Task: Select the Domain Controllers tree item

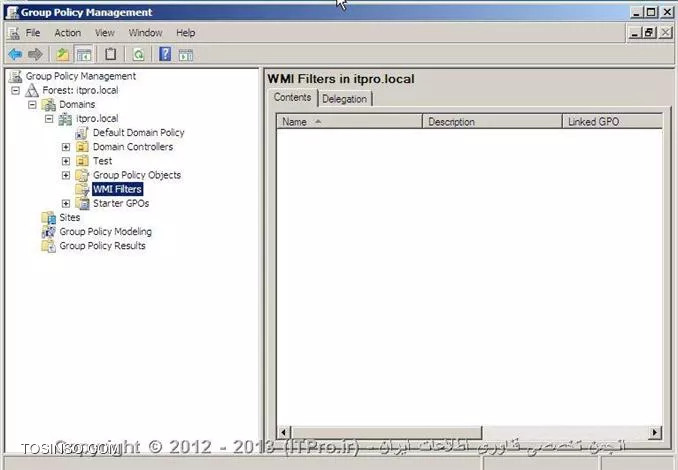Action: coord(133,147)
